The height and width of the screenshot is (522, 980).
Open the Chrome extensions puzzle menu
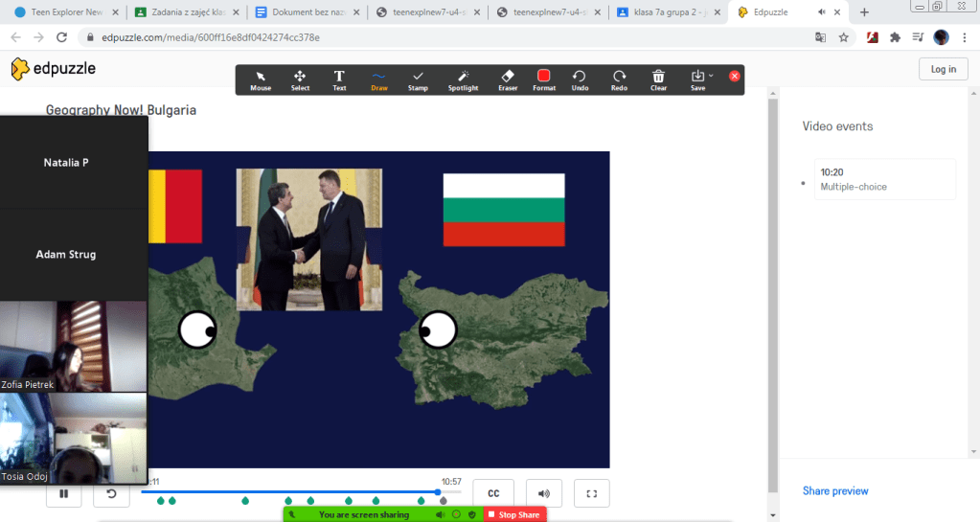[895, 37]
